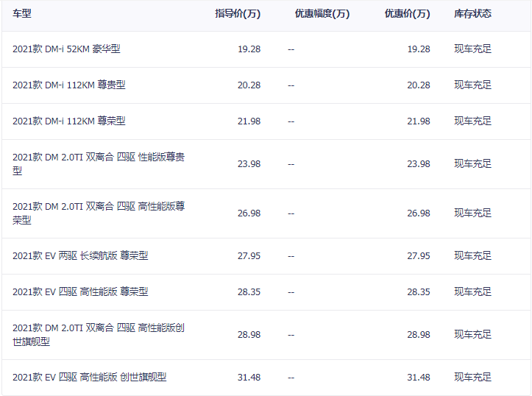Click guide price 26.98
Screen dimensions: 532x396
tap(249, 213)
